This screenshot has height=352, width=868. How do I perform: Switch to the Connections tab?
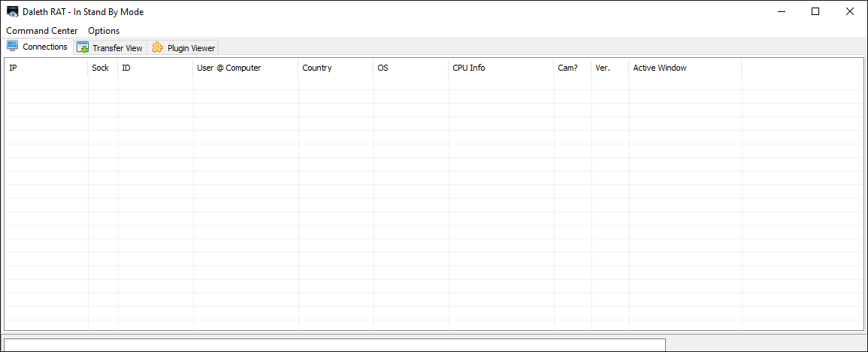[44, 47]
